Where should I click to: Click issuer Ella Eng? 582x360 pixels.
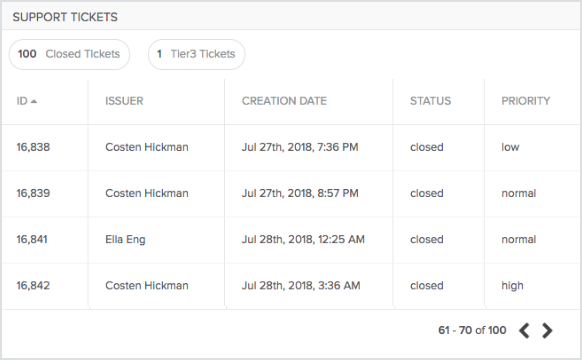pyautogui.click(x=125, y=240)
